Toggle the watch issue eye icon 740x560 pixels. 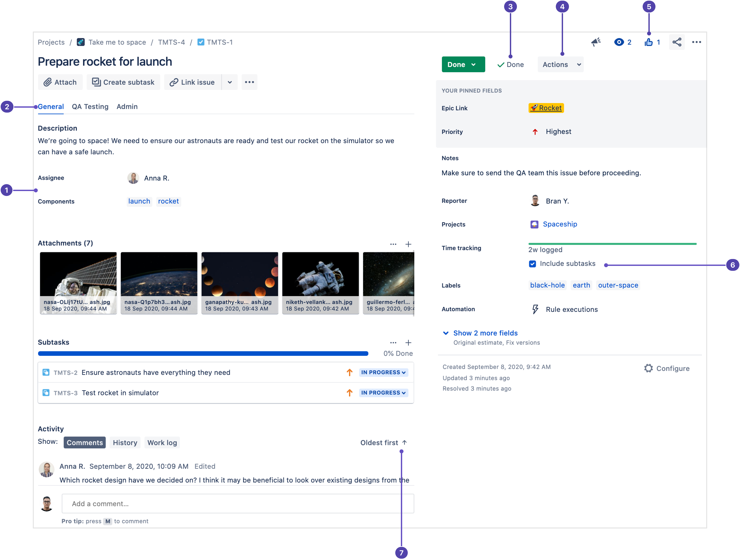click(619, 42)
